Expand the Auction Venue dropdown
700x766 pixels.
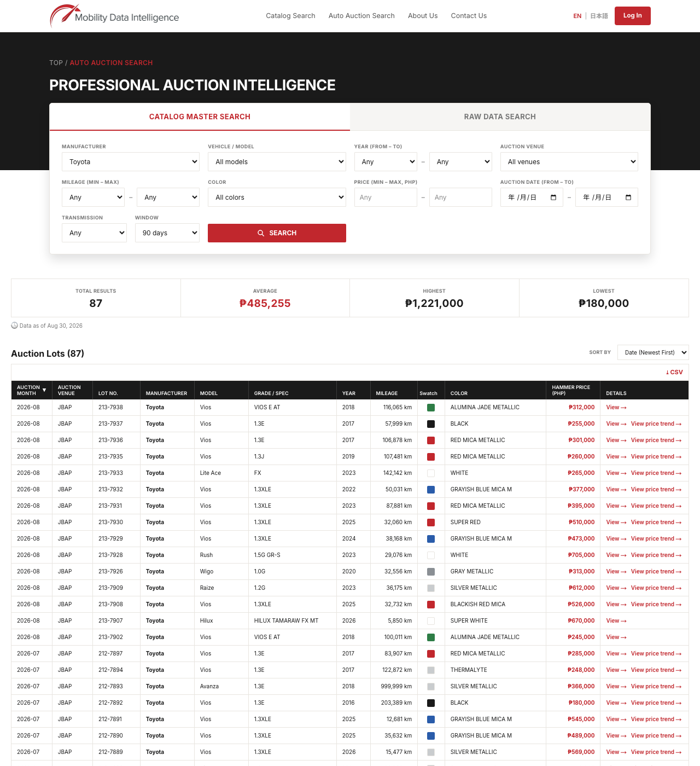[569, 162]
